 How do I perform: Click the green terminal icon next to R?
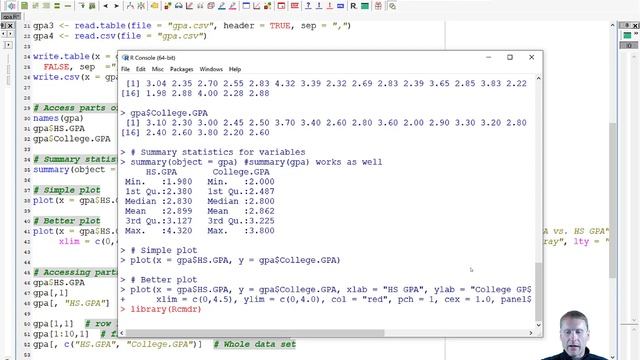[365, 6]
